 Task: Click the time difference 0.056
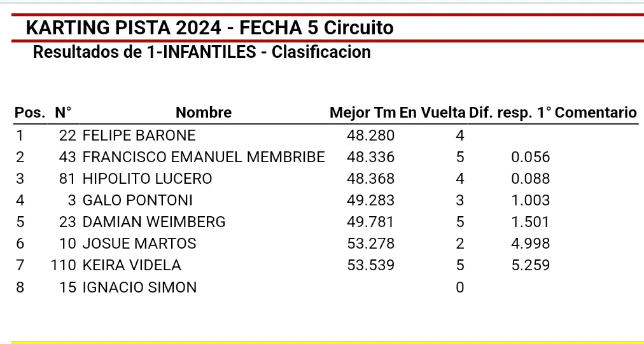click(x=530, y=157)
